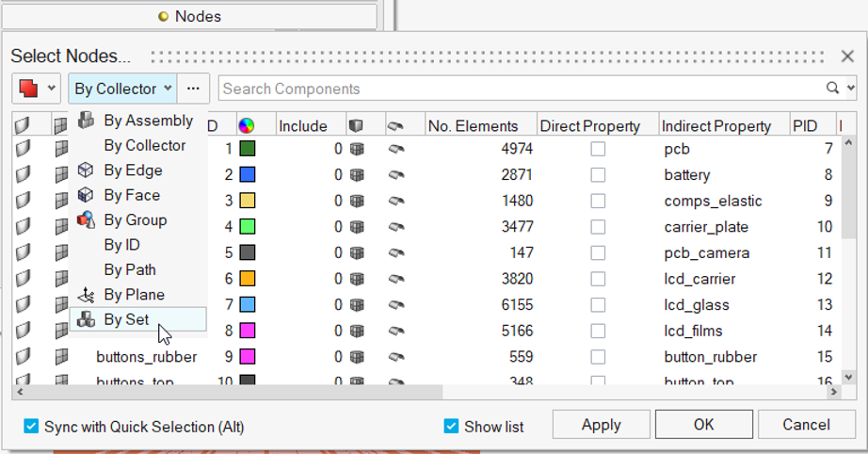
Task: Sort by the PID column header
Action: coord(804,126)
